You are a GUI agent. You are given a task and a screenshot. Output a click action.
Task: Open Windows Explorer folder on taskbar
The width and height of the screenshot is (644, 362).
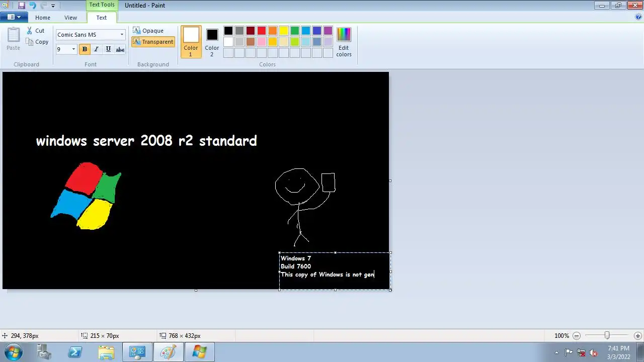tap(106, 352)
